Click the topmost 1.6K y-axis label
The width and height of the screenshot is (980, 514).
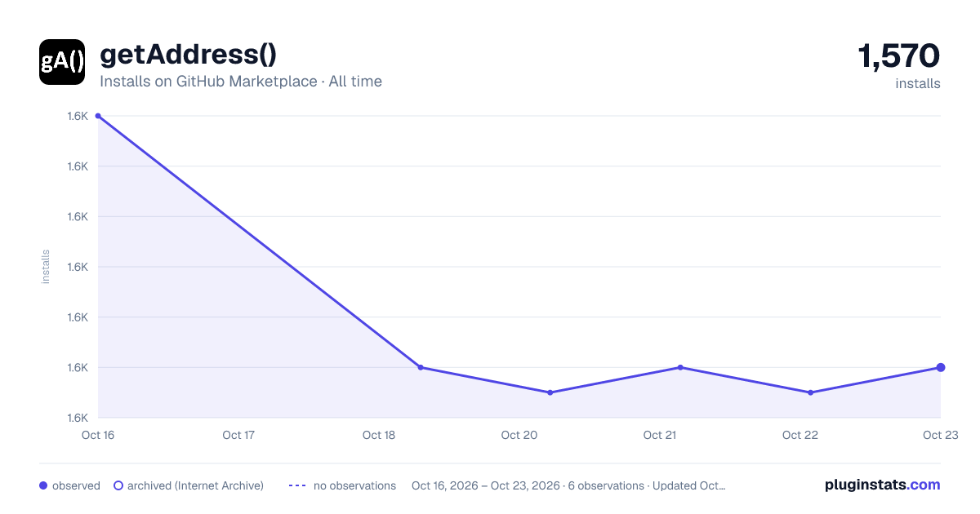78,116
